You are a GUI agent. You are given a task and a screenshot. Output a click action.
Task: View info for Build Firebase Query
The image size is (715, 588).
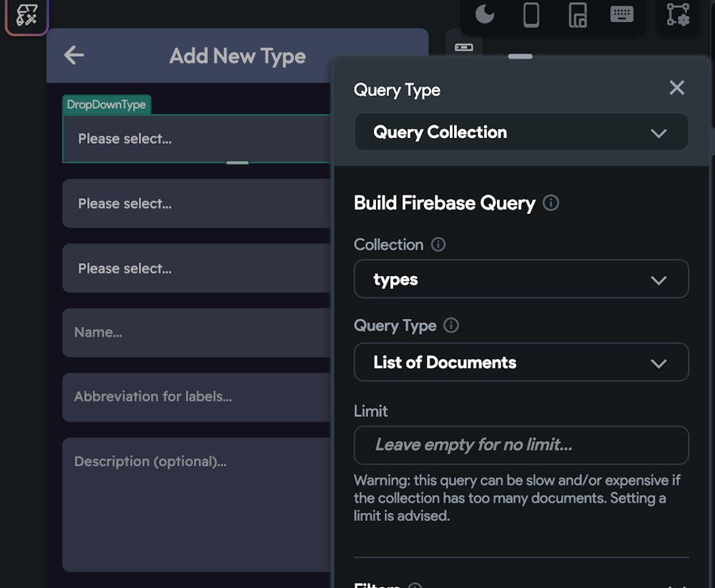click(551, 203)
